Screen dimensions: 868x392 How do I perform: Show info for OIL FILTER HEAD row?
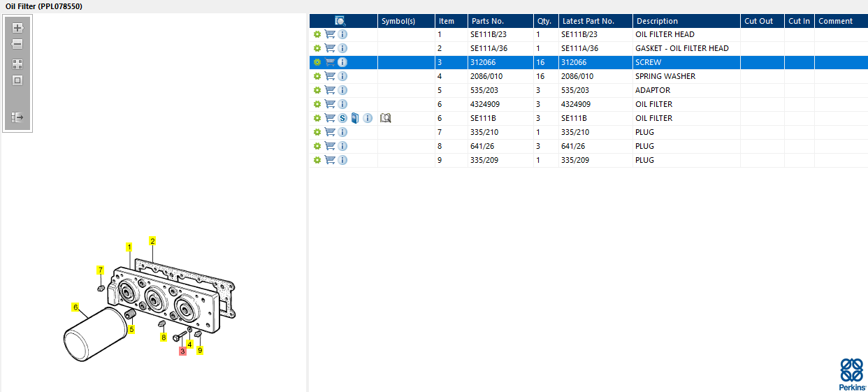click(x=343, y=34)
